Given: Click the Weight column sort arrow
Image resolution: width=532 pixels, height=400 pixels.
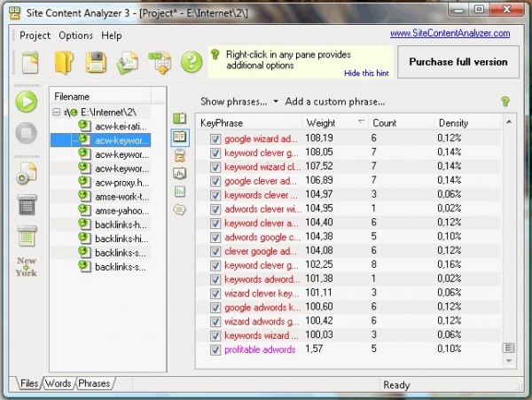Looking at the screenshot, I should point(361,122).
